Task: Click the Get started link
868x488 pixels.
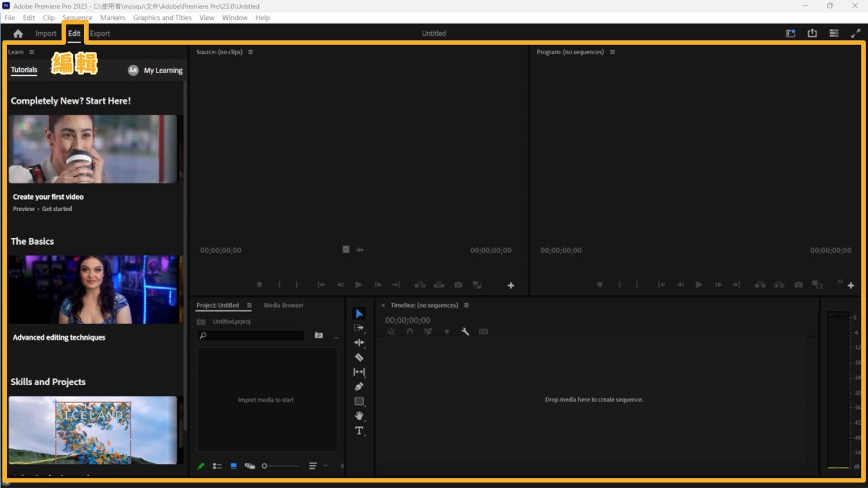Action: 57,208
